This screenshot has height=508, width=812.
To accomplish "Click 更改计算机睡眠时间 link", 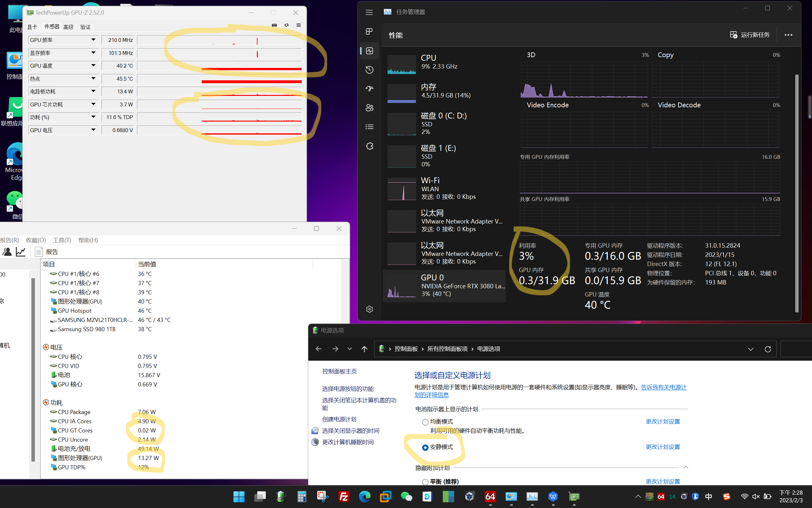I will pos(348,442).
